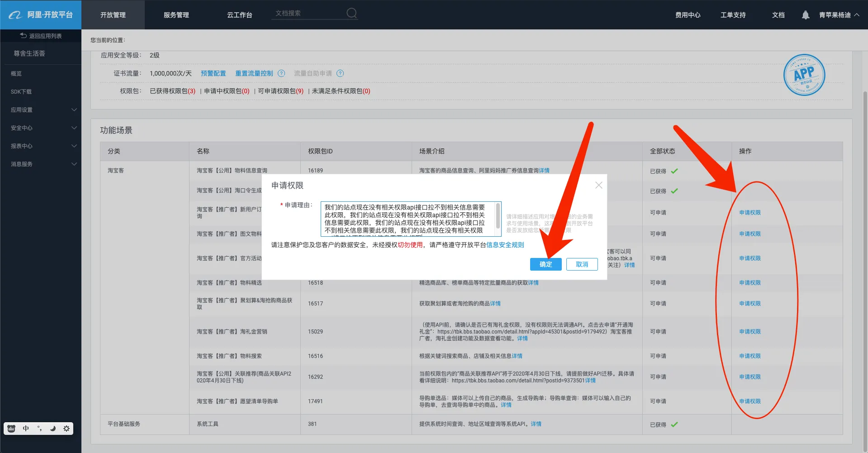Click the 确定 button
The width and height of the screenshot is (868, 453).
[545, 264]
